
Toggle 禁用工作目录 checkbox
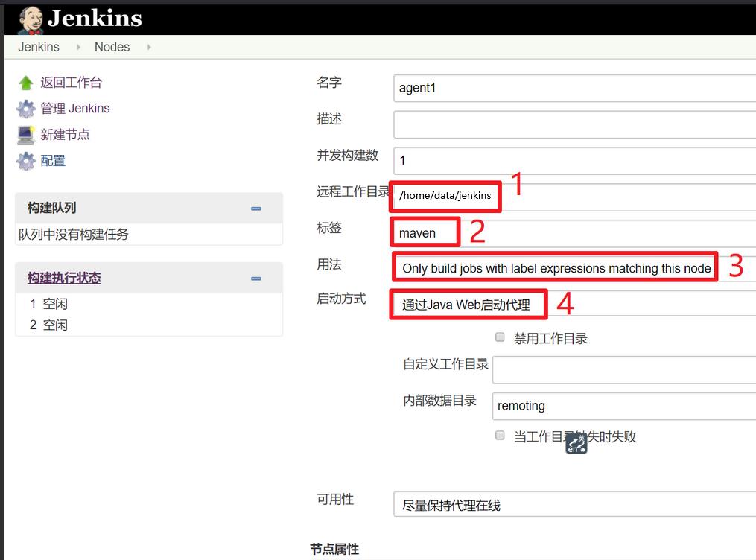pos(500,337)
